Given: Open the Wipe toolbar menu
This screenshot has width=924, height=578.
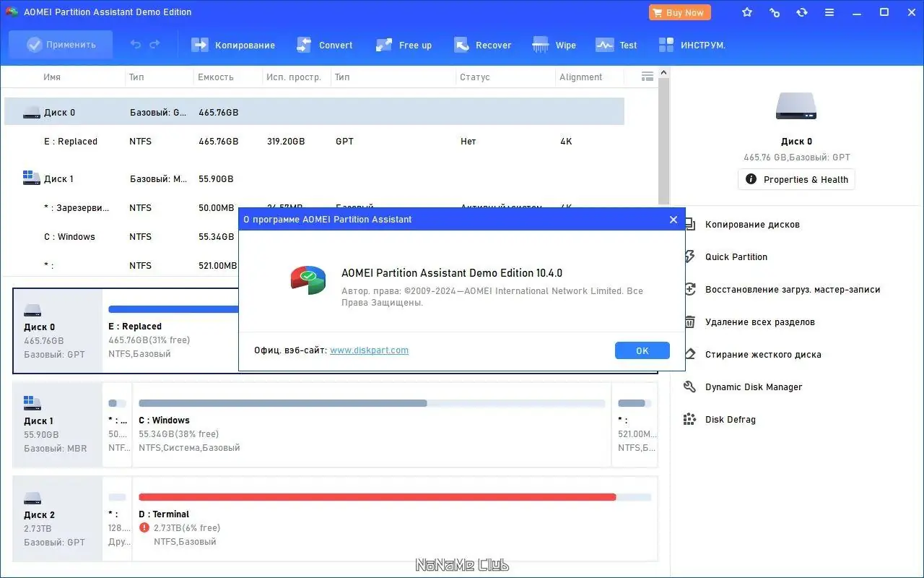Looking at the screenshot, I should coord(554,45).
